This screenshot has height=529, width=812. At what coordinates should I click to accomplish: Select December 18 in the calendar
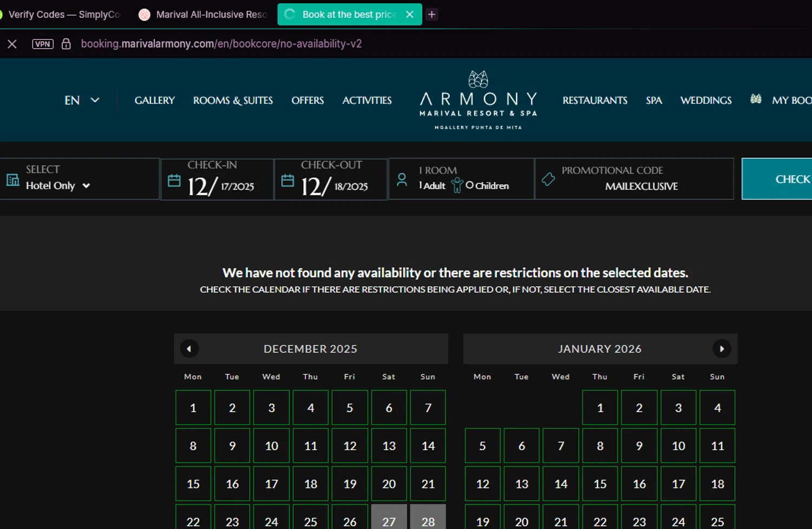pyautogui.click(x=311, y=484)
